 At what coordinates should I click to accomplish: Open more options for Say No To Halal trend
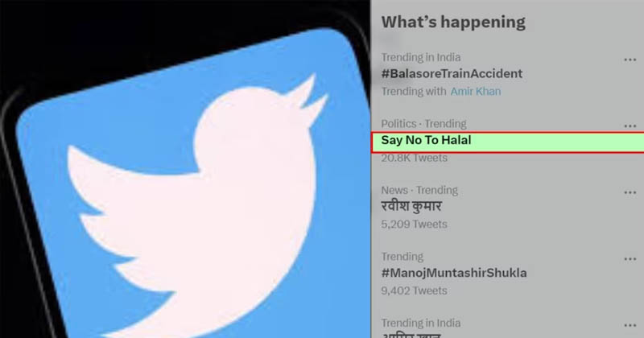(x=630, y=126)
